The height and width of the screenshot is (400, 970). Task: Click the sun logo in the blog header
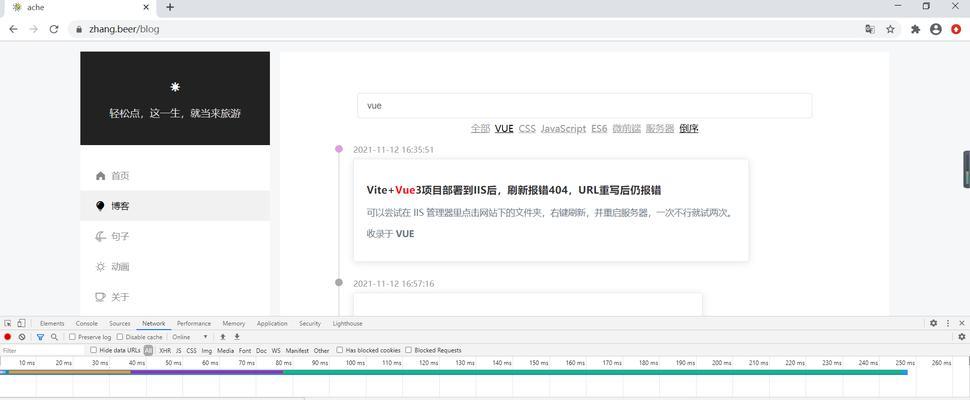click(175, 87)
